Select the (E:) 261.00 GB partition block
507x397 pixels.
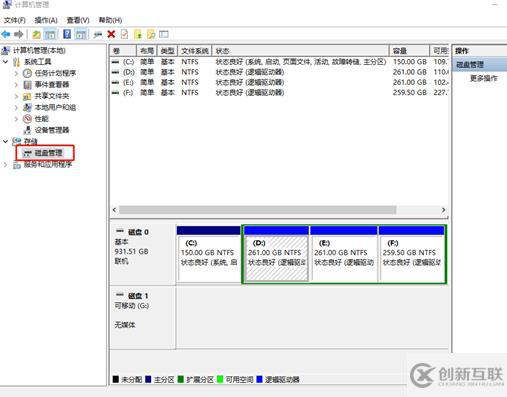344,254
